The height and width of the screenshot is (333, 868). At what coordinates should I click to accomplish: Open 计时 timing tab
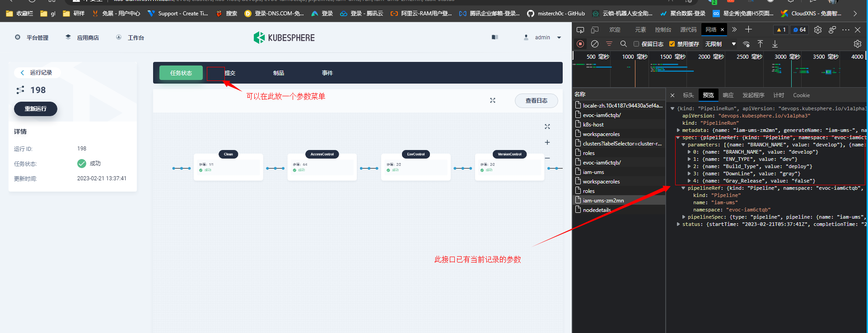(x=779, y=95)
